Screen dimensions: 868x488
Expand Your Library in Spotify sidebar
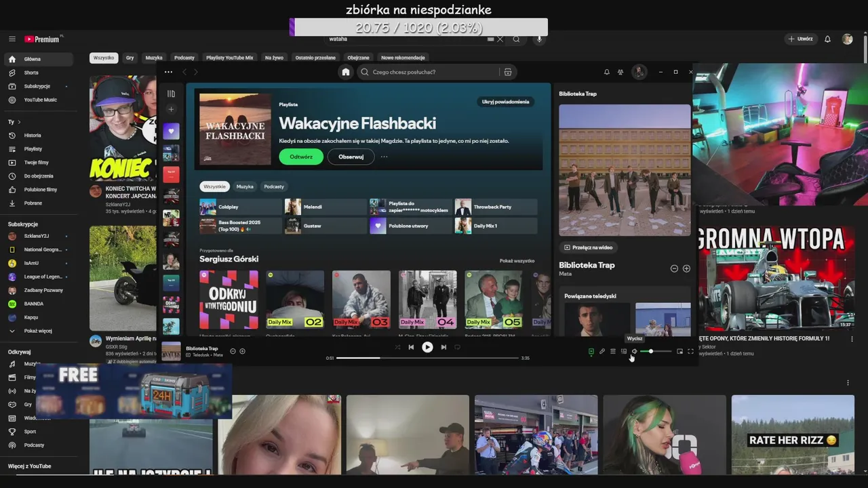[171, 94]
